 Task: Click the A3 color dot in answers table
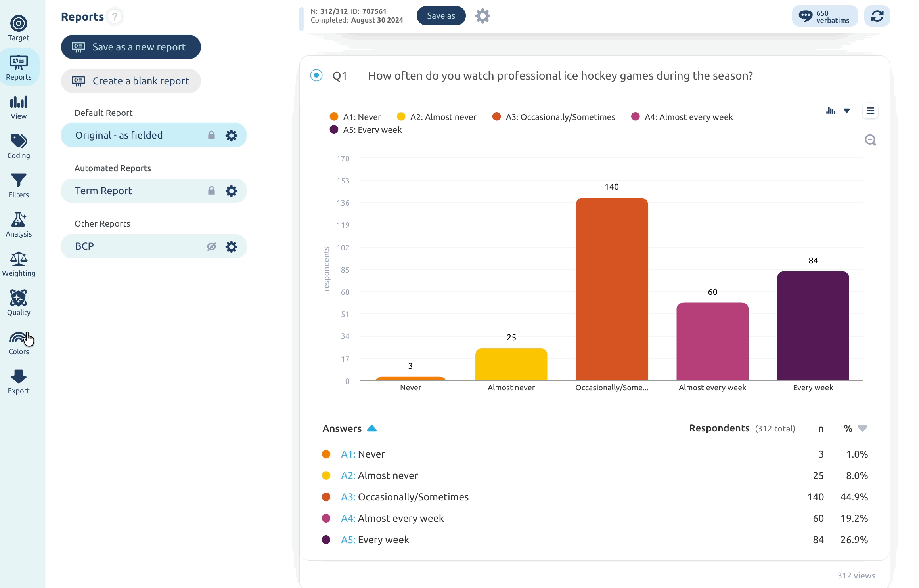tap(326, 497)
